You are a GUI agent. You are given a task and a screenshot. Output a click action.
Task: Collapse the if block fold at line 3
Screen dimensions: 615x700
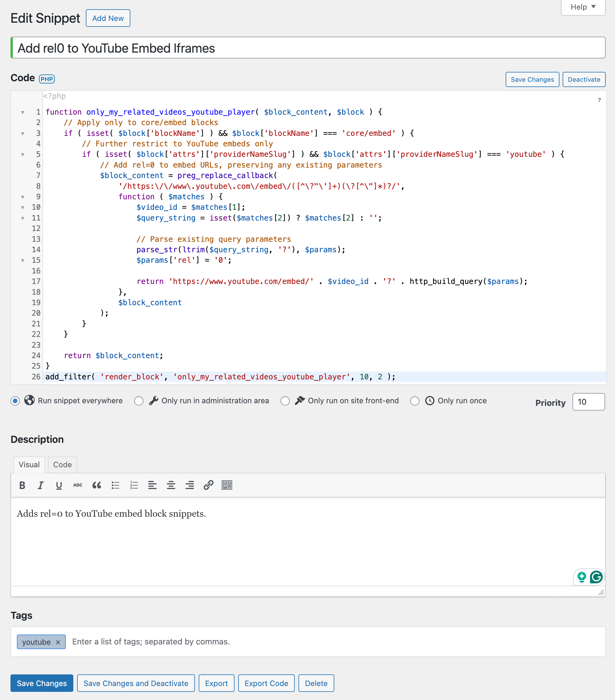coord(23,134)
